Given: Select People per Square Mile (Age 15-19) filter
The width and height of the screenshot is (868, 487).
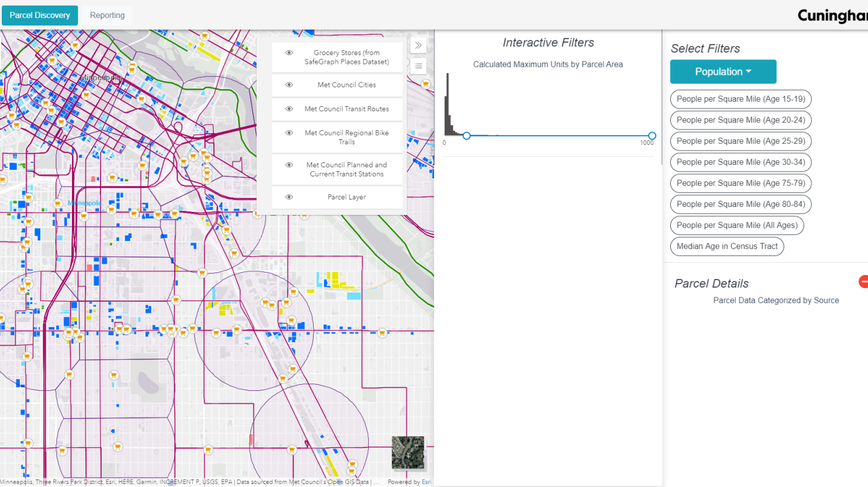Looking at the screenshot, I should pos(741,99).
